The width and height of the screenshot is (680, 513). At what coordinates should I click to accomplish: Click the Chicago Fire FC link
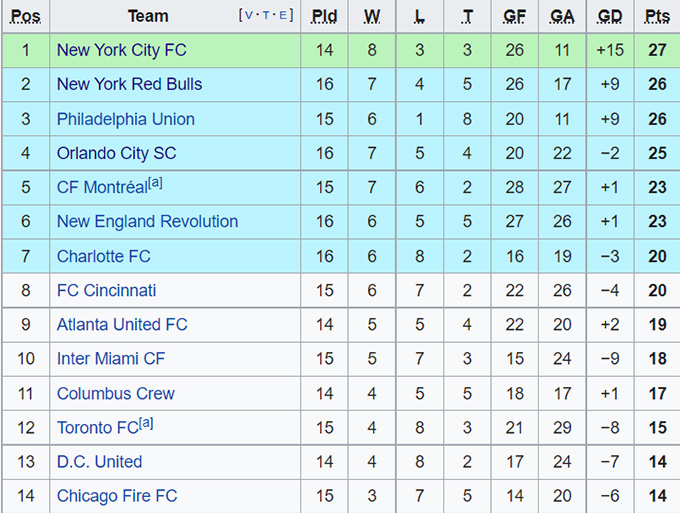click(x=116, y=496)
